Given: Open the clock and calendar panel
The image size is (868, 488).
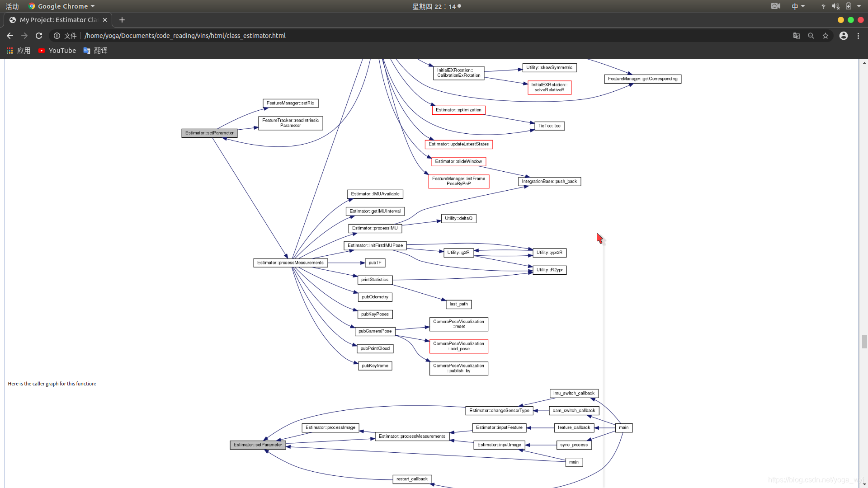Looking at the screenshot, I should (437, 6).
